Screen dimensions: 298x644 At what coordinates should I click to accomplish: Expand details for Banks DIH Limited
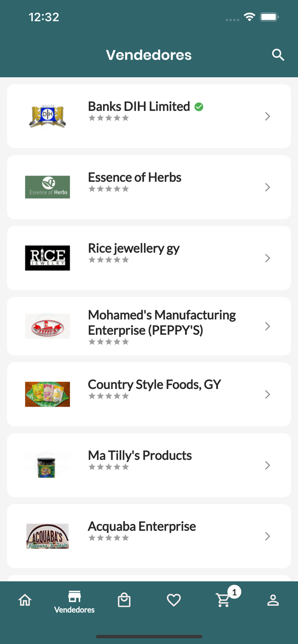(x=267, y=116)
